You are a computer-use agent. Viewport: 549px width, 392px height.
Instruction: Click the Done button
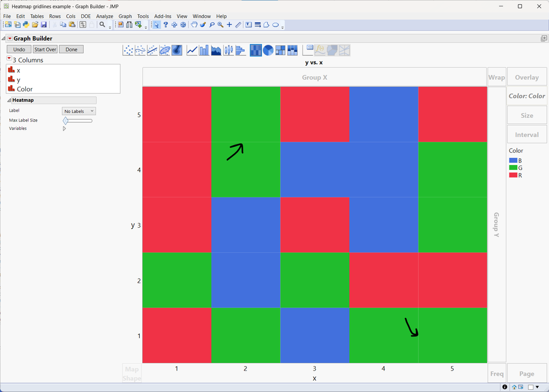tap(71, 49)
